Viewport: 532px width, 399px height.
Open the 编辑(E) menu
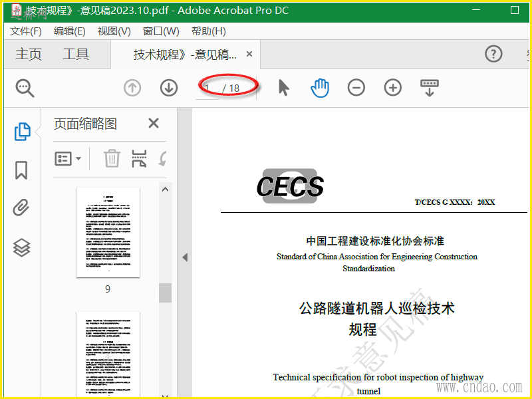70,31
